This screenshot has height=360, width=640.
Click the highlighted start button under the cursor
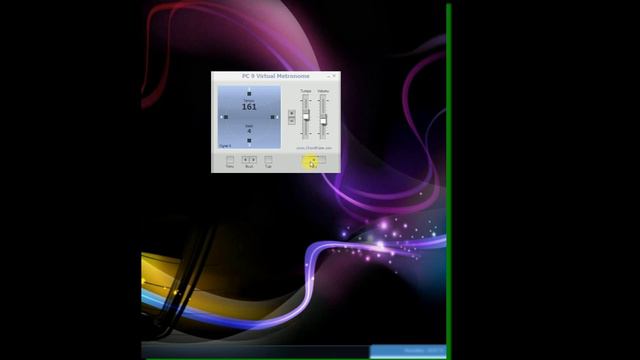pyautogui.click(x=310, y=160)
